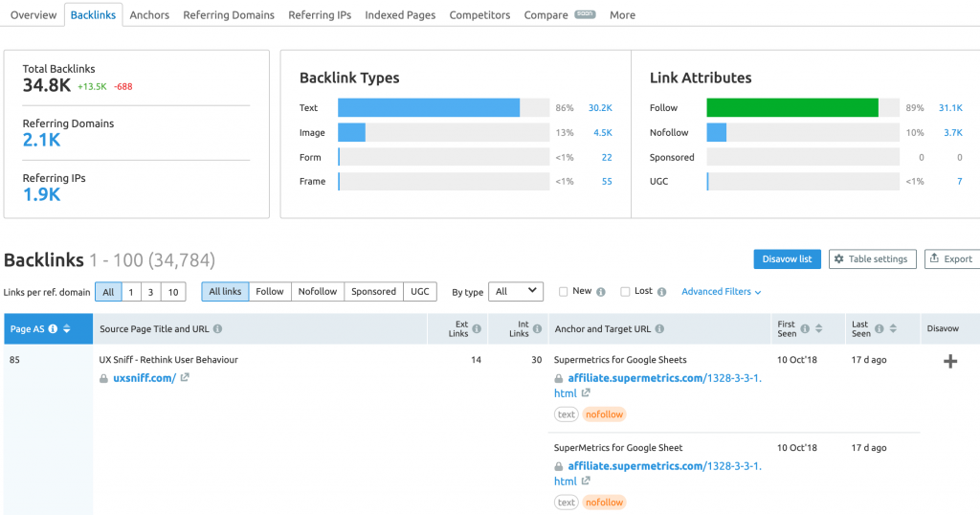Click lock icon of first supermetrics URL
Screen dimensions: 980x515
[558, 379]
